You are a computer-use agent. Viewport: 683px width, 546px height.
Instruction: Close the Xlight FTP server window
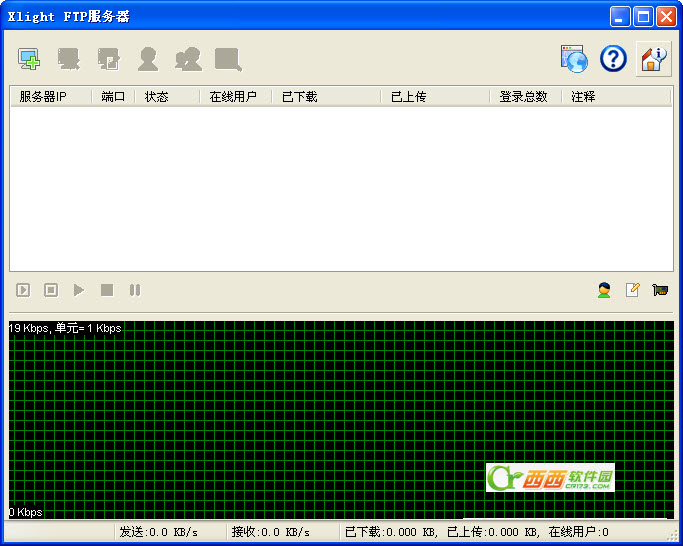coord(666,17)
